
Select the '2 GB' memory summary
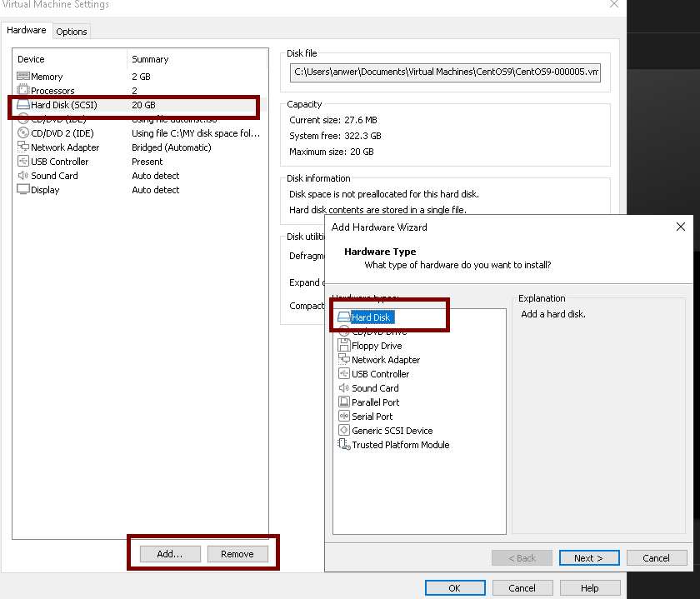coord(141,77)
